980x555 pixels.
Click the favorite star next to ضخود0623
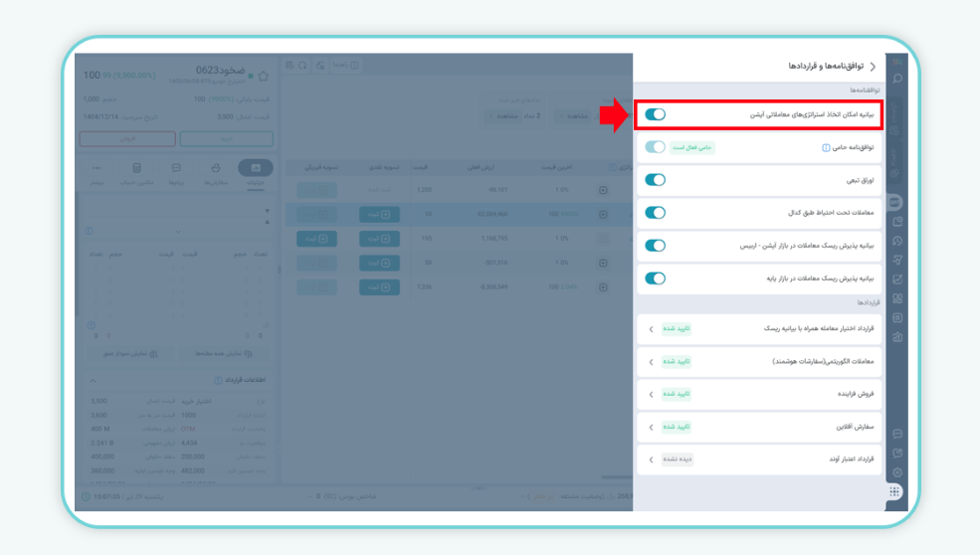point(263,75)
